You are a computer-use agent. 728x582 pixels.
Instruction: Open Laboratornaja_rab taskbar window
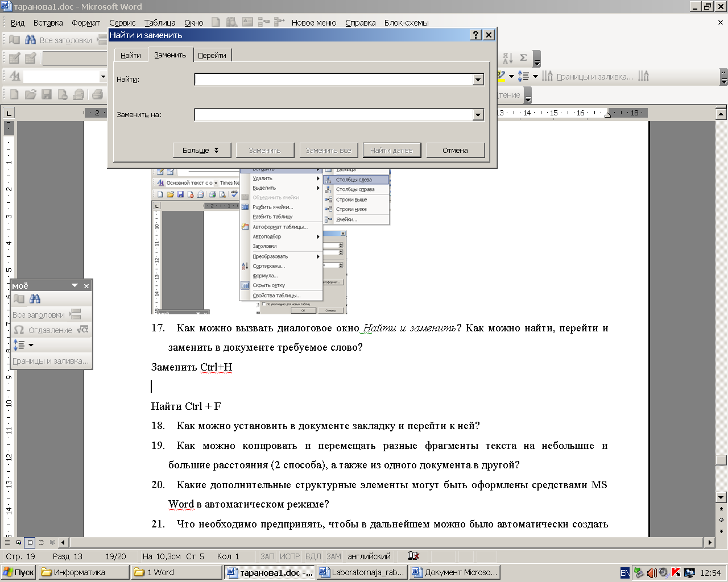point(362,572)
